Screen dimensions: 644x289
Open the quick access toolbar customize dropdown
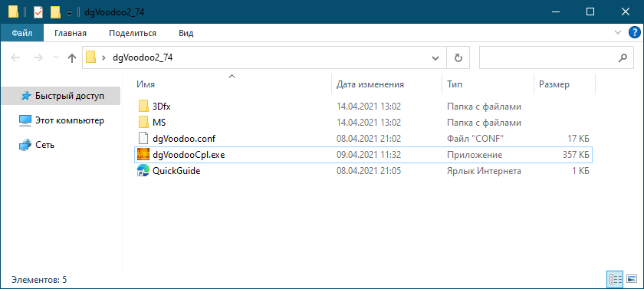(x=70, y=13)
